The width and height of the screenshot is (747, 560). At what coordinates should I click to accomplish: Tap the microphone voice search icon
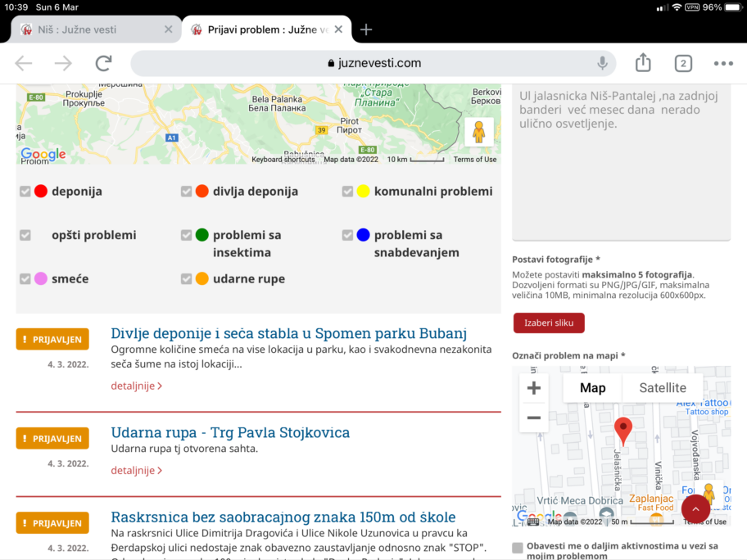pyautogui.click(x=602, y=63)
